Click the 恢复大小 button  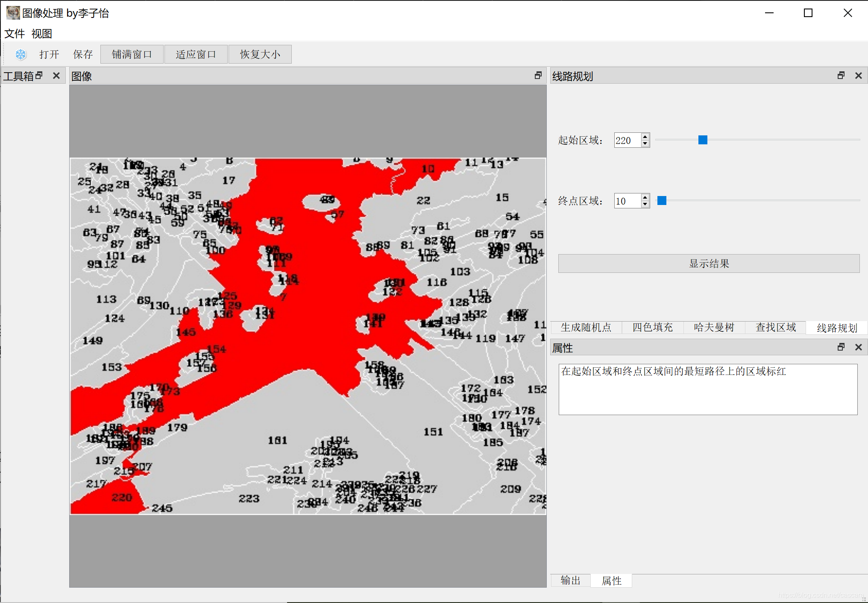tap(260, 54)
